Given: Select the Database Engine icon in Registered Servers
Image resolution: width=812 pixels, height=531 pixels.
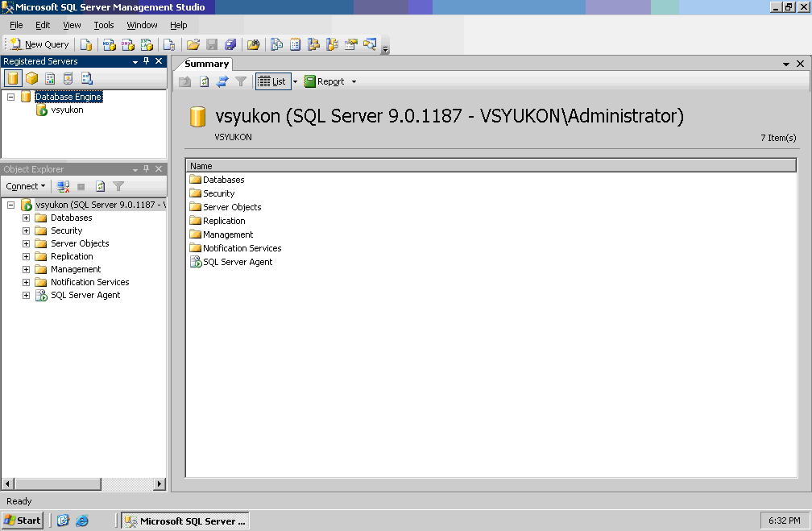Looking at the screenshot, I should (14, 78).
